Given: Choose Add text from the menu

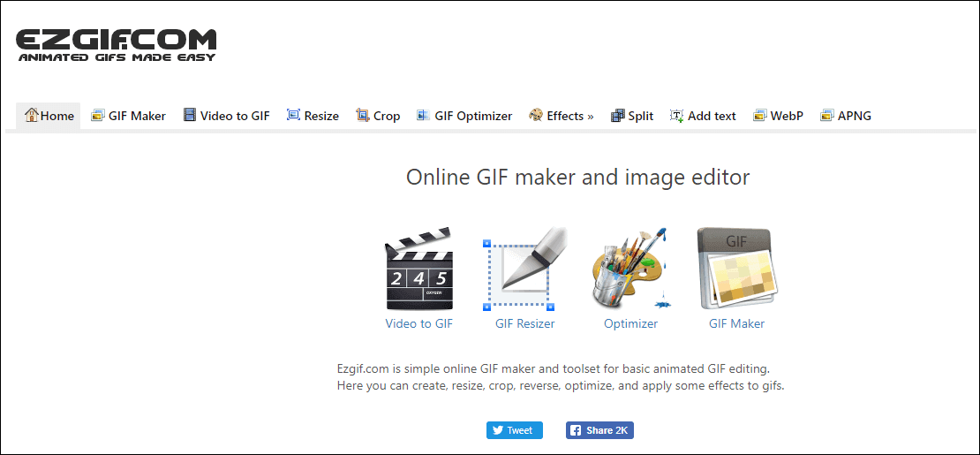Looking at the screenshot, I should (x=703, y=116).
